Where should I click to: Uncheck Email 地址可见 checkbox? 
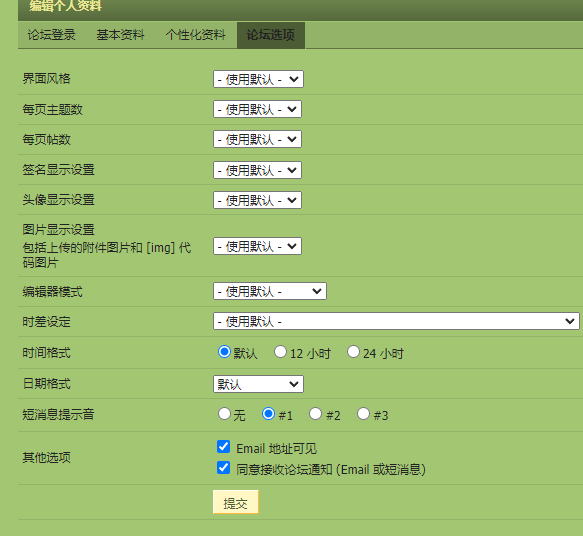pyautogui.click(x=223, y=447)
